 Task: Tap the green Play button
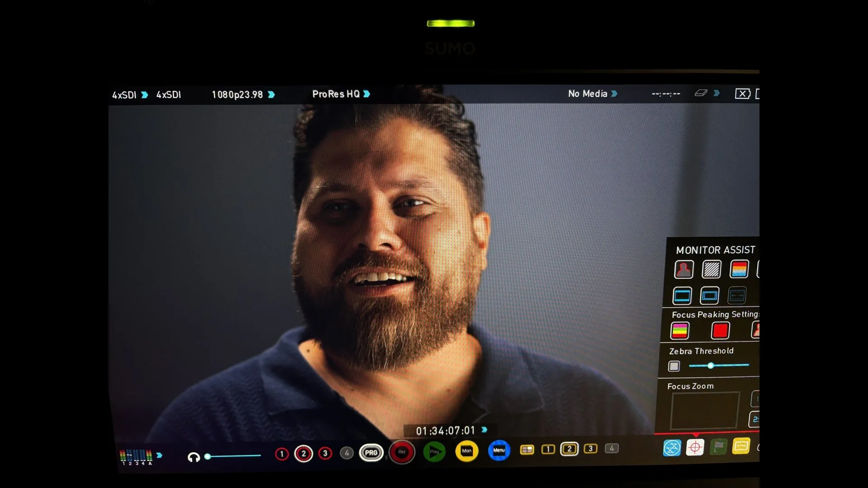(434, 451)
